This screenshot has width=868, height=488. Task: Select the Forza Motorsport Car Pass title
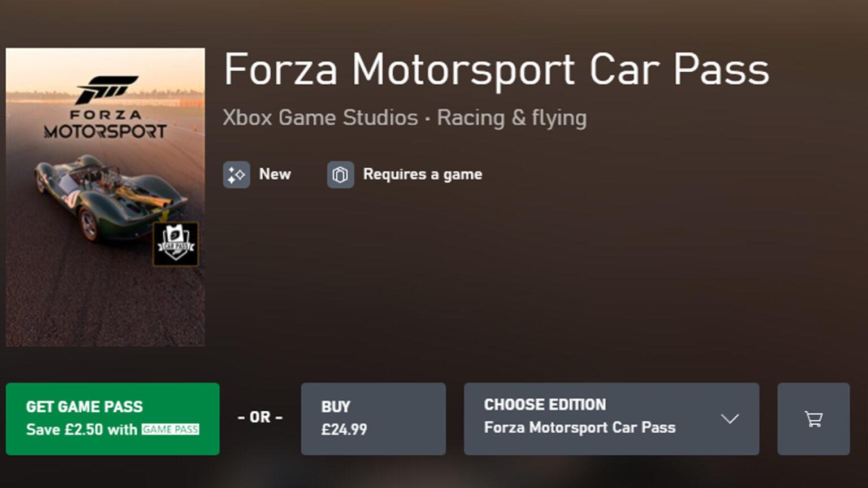(x=496, y=69)
